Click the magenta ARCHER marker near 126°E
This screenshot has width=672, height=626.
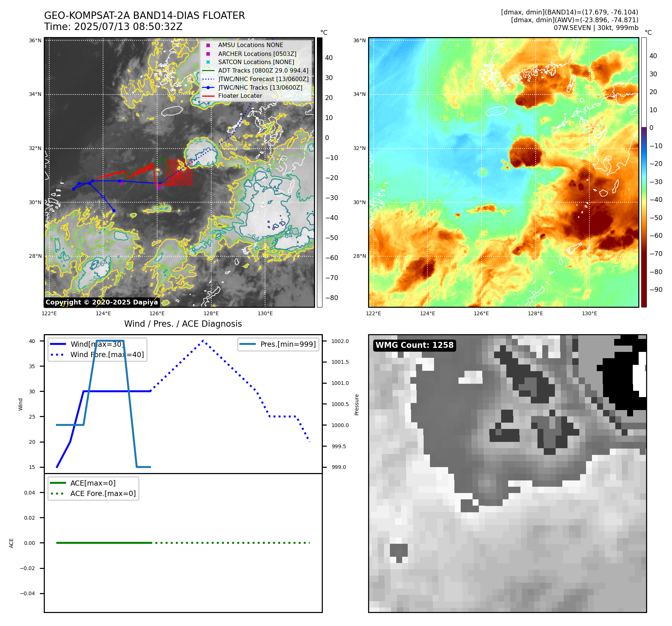[x=159, y=188]
